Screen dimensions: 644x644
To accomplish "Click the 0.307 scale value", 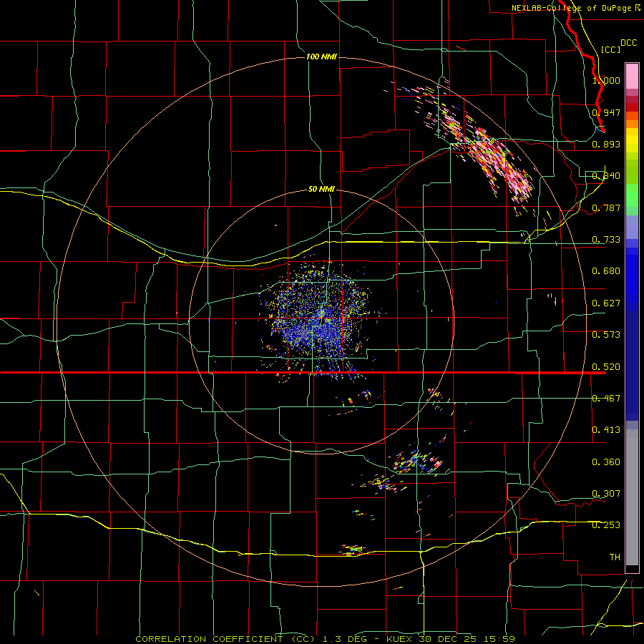I will tap(606, 494).
